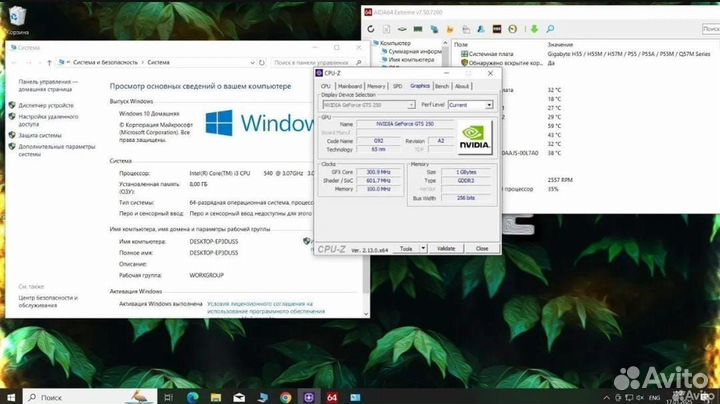Viewport: 720px width, 404px height.
Task: Click the up arrow in System window navigation
Action: pyautogui.click(x=49, y=62)
